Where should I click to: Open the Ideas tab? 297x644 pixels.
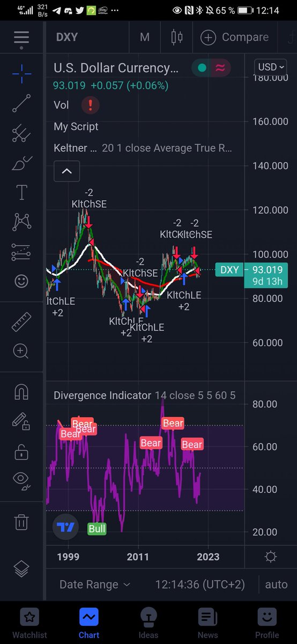[148, 623]
